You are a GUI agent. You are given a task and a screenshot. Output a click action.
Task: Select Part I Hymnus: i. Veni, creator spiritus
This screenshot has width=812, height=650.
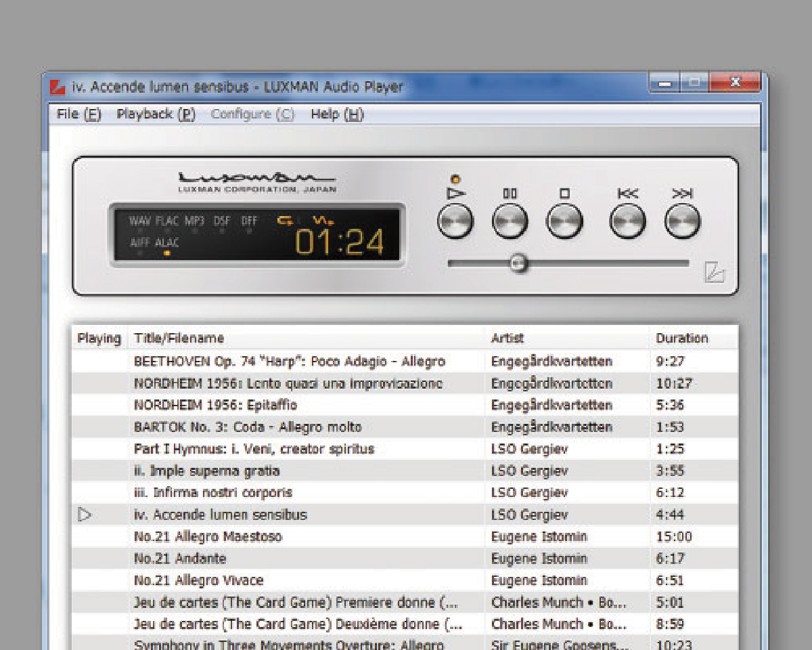(x=254, y=449)
